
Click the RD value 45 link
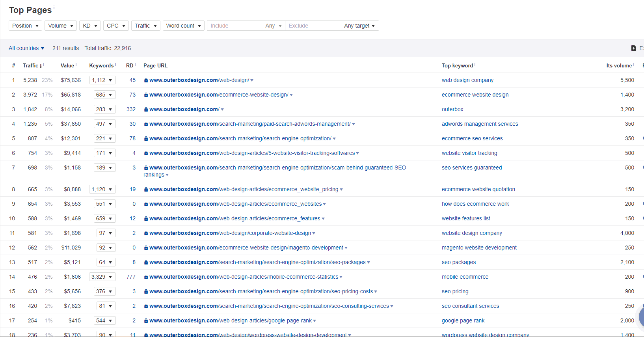click(x=132, y=80)
